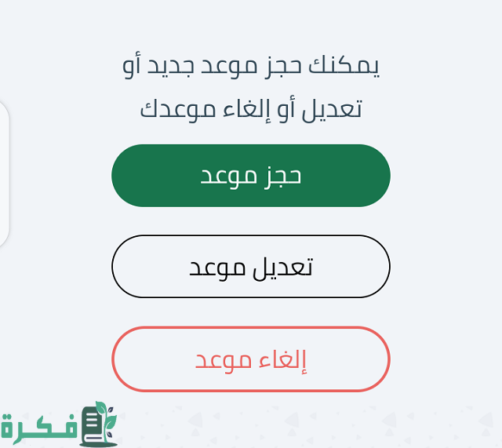Modify your appointment using the outlined black button

(250, 267)
